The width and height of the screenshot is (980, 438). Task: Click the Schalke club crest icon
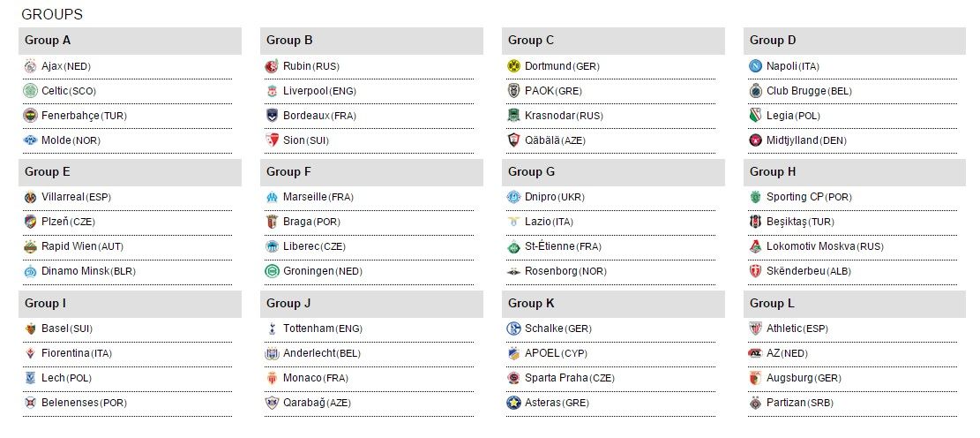514,328
